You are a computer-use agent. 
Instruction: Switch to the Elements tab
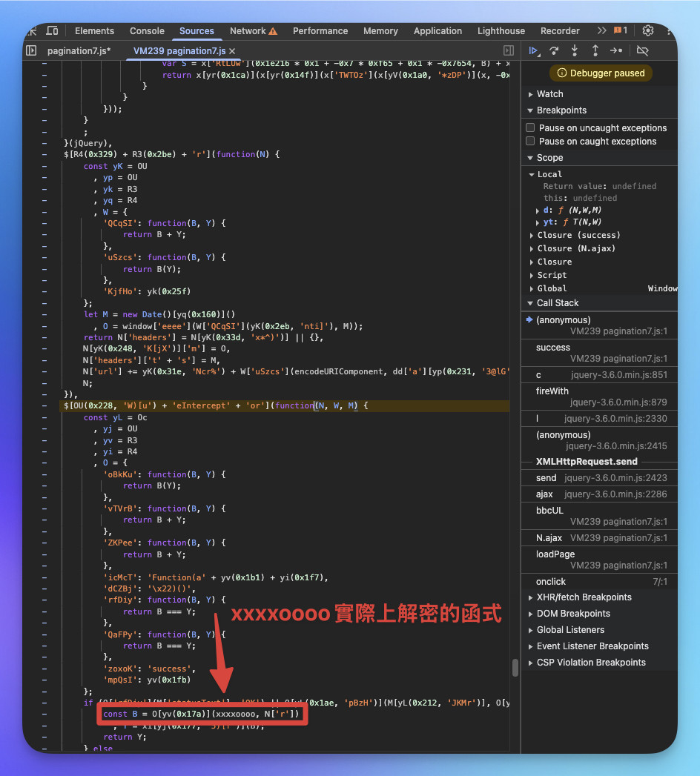pyautogui.click(x=95, y=30)
